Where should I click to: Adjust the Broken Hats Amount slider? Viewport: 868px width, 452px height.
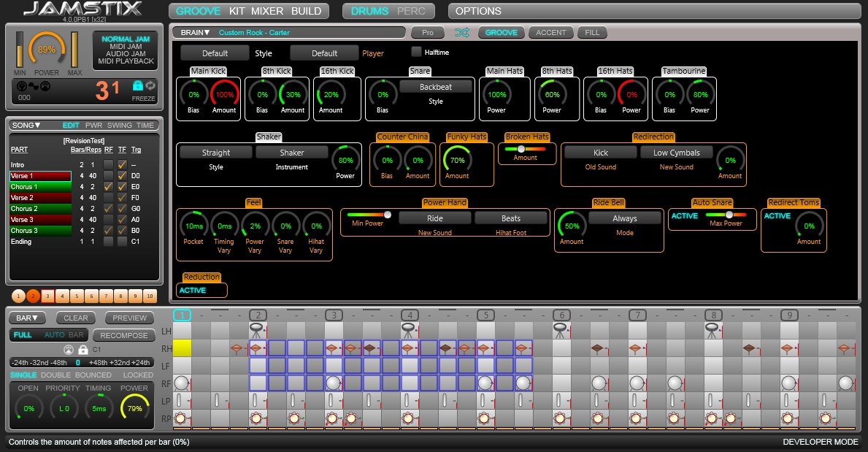pos(521,148)
